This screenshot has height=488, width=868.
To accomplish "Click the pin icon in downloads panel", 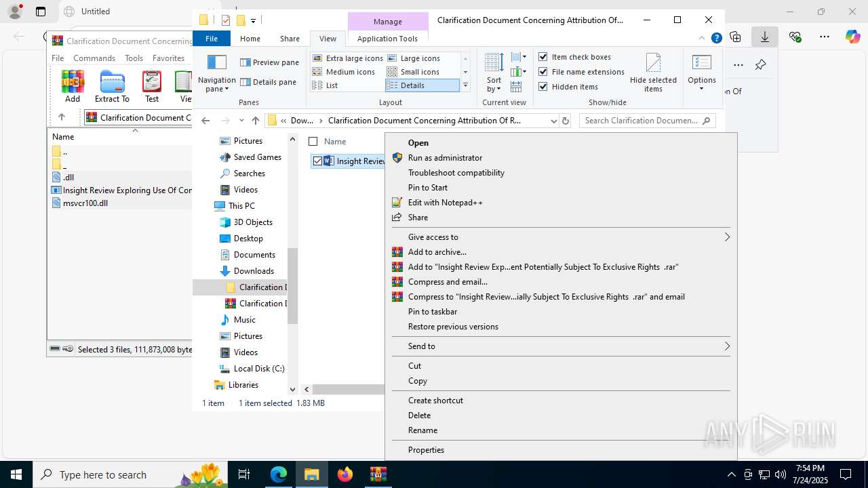I will click(x=761, y=65).
